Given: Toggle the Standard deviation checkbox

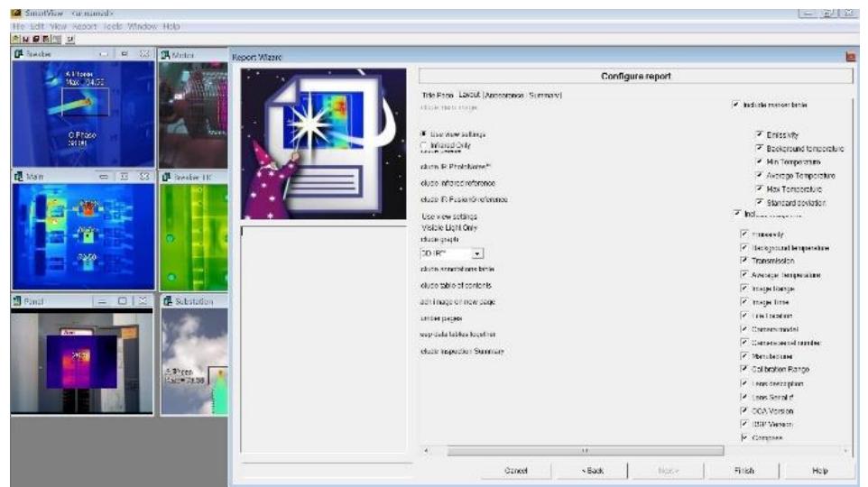Looking at the screenshot, I should (x=760, y=202).
